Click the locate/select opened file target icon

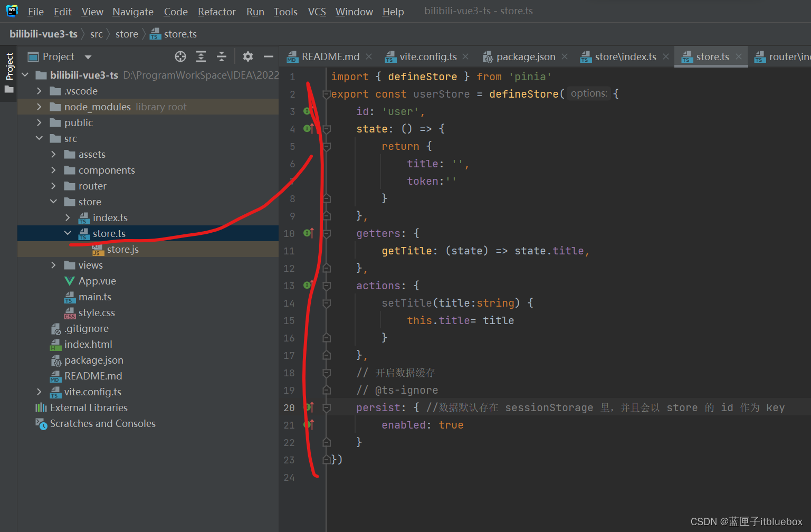[x=180, y=56]
